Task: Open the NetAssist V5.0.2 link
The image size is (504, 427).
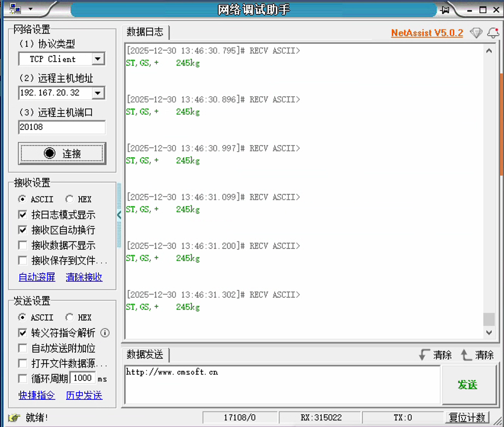Action: [426, 32]
